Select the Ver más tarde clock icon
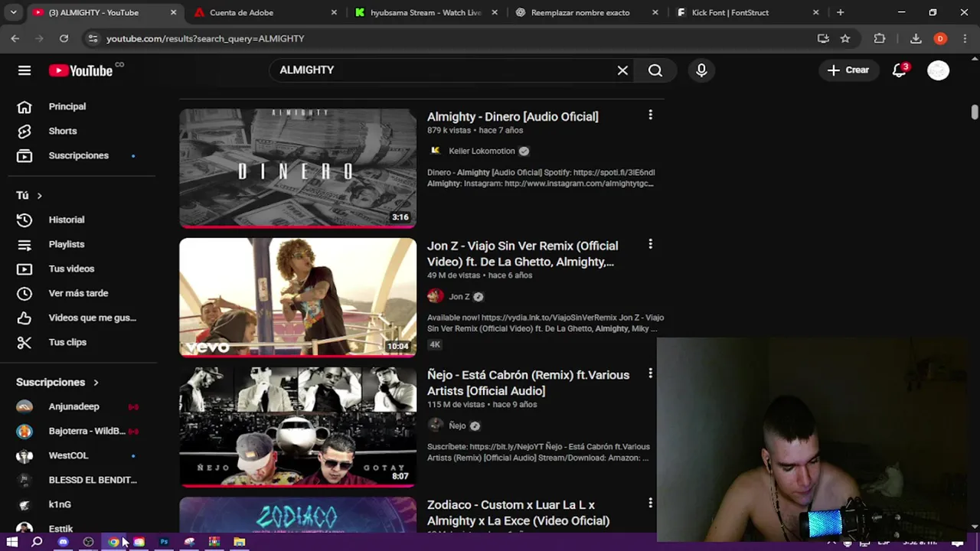 (x=24, y=293)
